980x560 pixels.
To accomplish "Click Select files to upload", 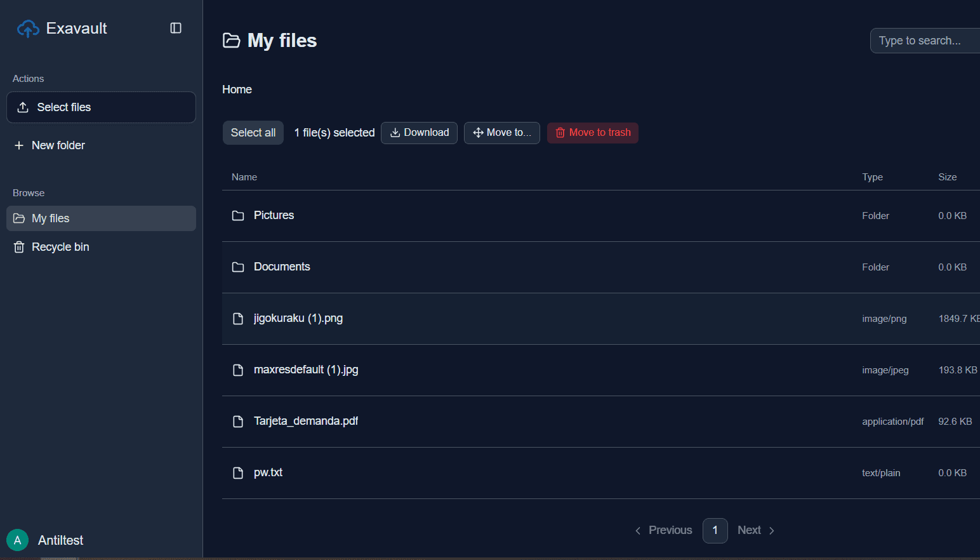I will (101, 107).
